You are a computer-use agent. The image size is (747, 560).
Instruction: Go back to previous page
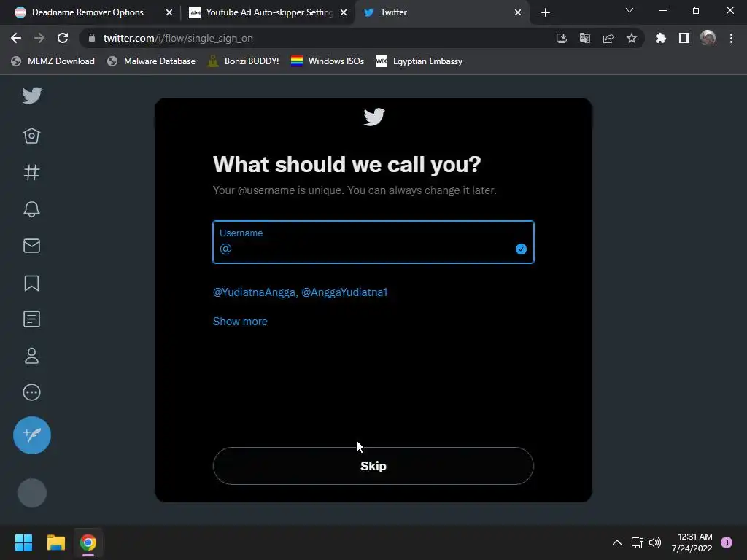(x=16, y=38)
